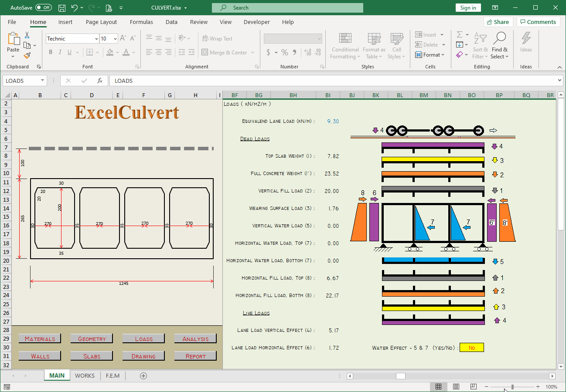The image size is (566, 392).
Task: Apply Percent Style number format
Action: coord(284,52)
